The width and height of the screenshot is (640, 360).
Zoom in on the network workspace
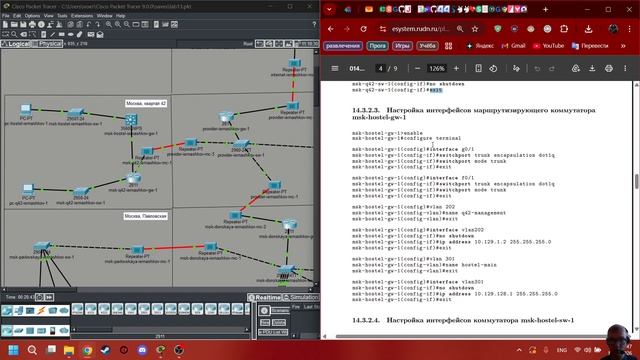tap(109, 25)
